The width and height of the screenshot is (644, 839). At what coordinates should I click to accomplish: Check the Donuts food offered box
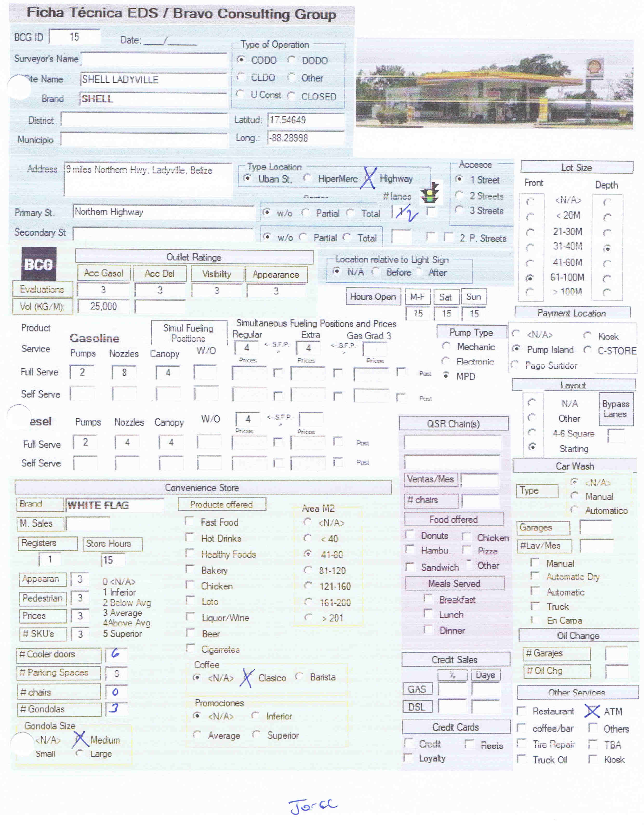[410, 535]
